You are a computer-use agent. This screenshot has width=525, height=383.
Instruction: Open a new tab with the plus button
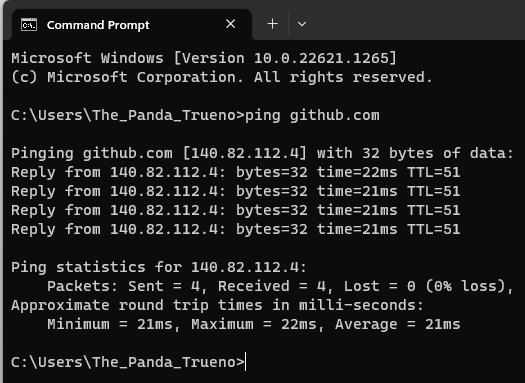coord(273,24)
